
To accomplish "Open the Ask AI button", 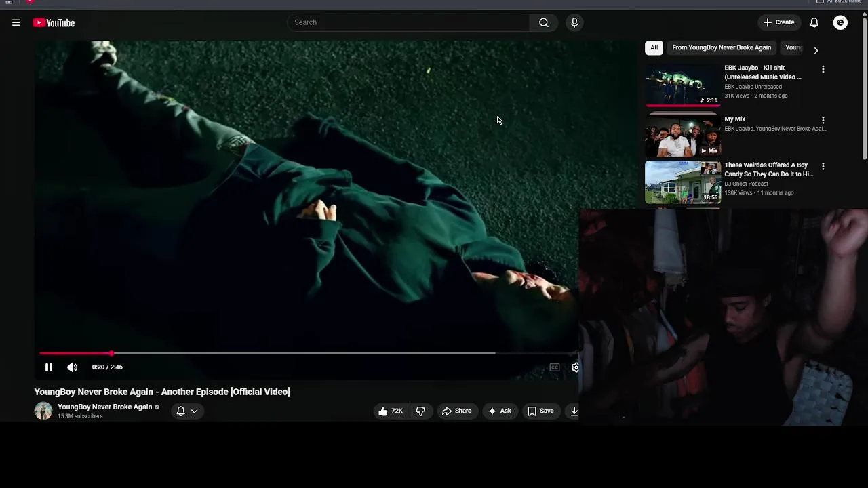I will pos(500,411).
